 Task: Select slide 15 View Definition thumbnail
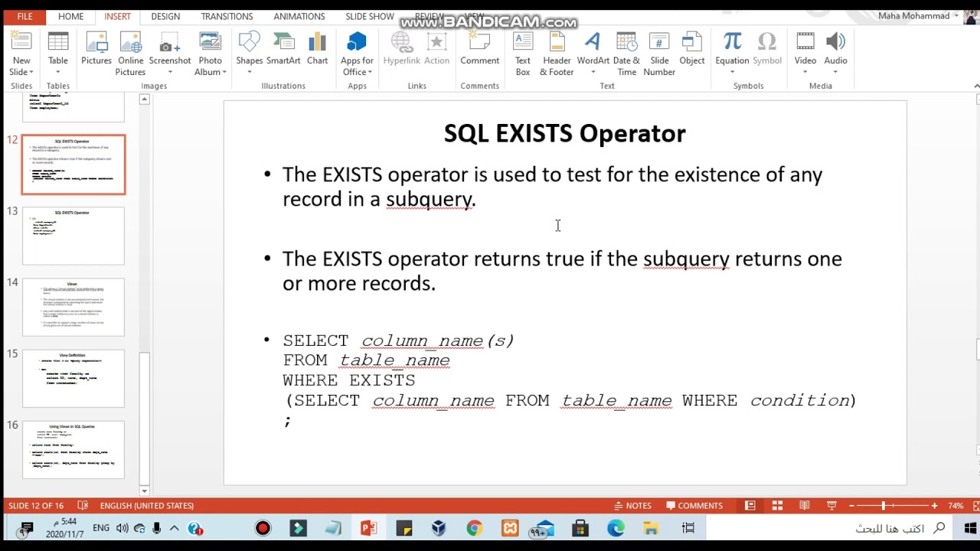[x=73, y=378]
